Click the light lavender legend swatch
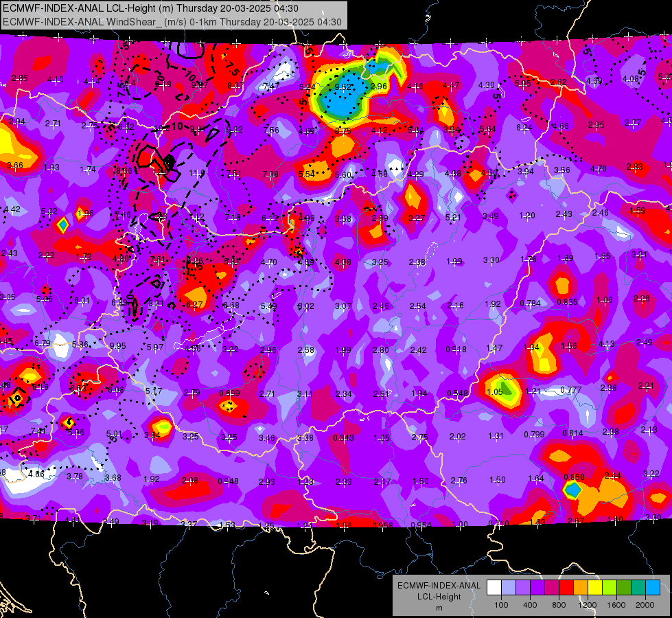 pyautogui.click(x=509, y=588)
